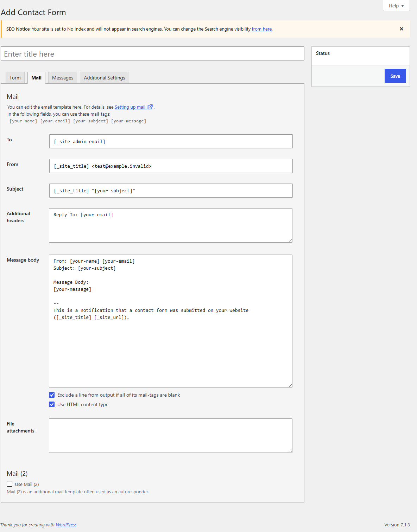Uncheck Exclude a line from output checkbox
Image resolution: width=417 pixels, height=532 pixels.
point(52,395)
